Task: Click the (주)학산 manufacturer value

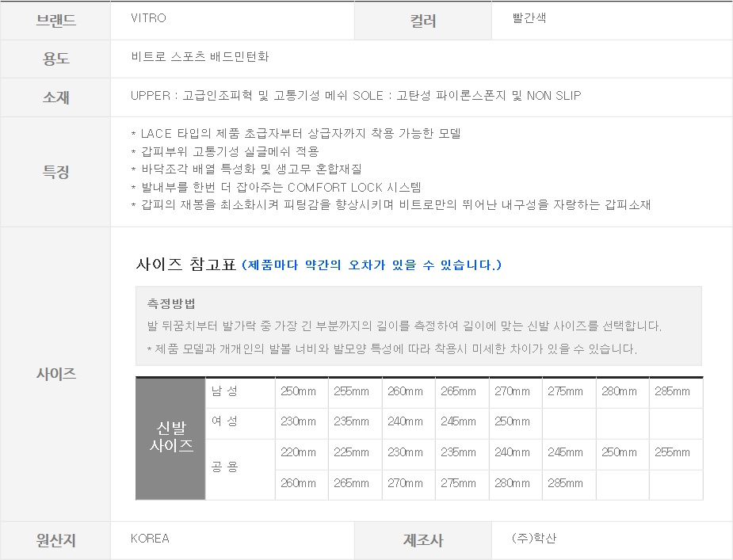Action: pos(534,539)
